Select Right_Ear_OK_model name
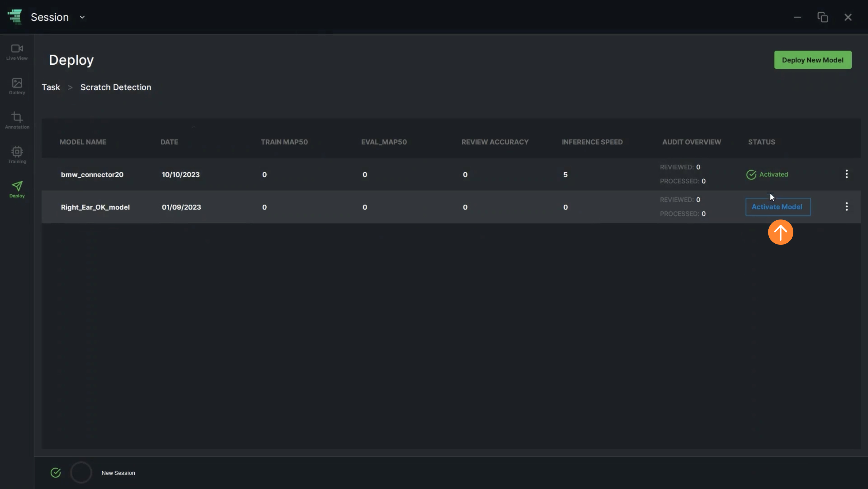868x489 pixels. 95,207
